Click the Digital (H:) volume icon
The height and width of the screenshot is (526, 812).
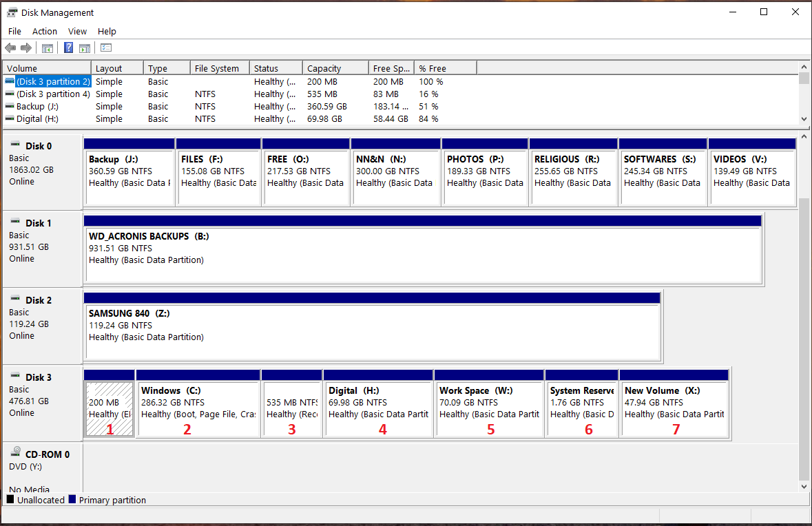point(10,118)
